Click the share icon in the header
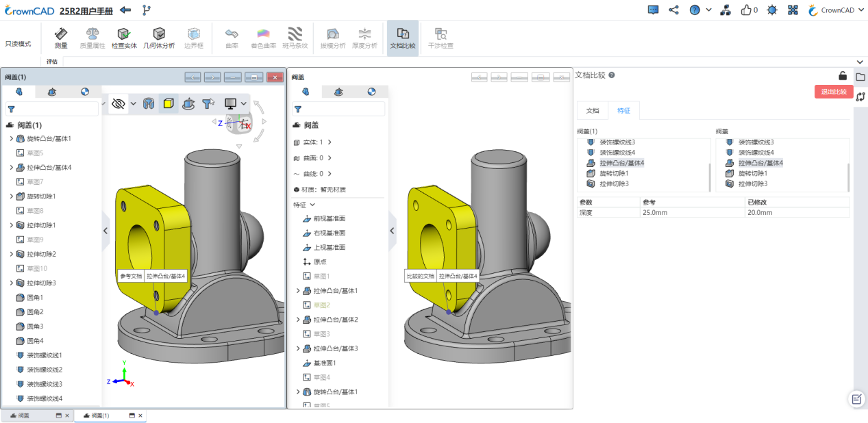 pyautogui.click(x=674, y=10)
